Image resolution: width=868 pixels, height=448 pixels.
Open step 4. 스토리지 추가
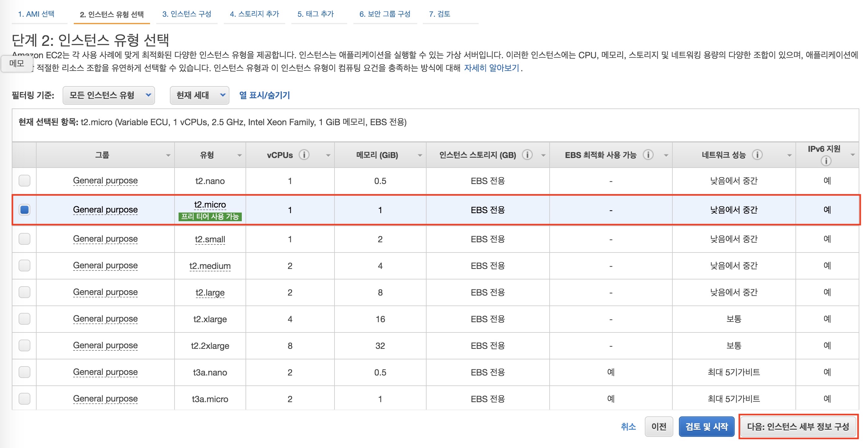255,14
